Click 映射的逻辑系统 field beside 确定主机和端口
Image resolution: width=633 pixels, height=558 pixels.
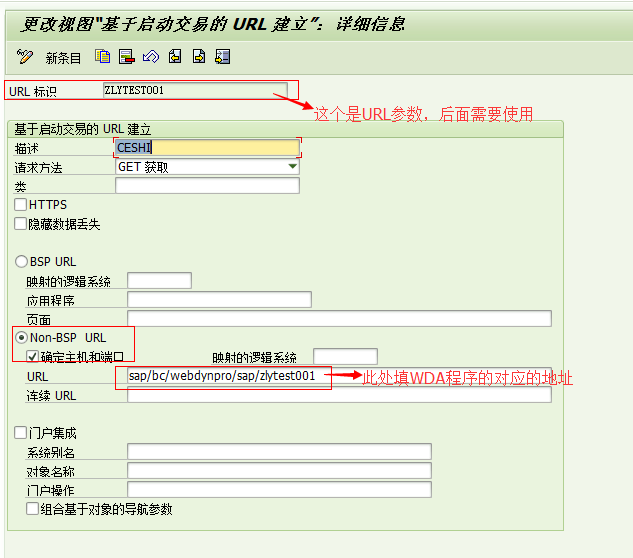(x=345, y=357)
